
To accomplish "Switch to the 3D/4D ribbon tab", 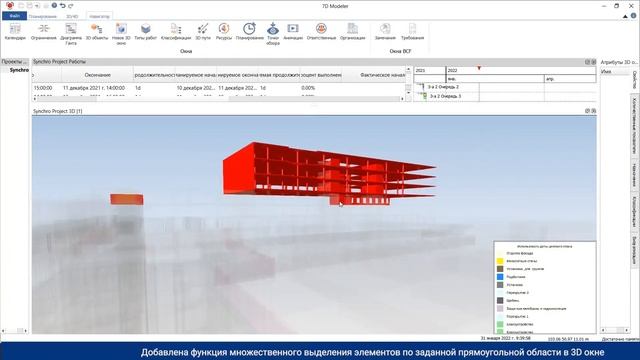I will (x=72, y=16).
